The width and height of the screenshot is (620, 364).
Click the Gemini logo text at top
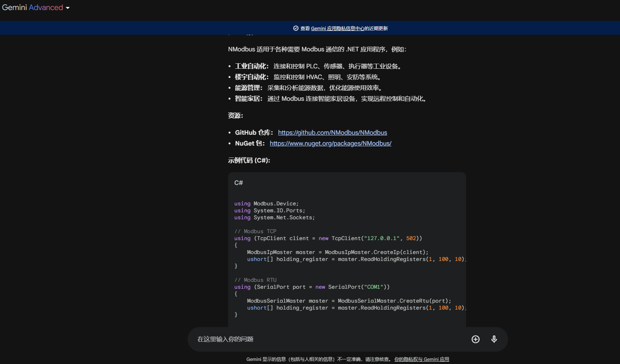[14, 8]
